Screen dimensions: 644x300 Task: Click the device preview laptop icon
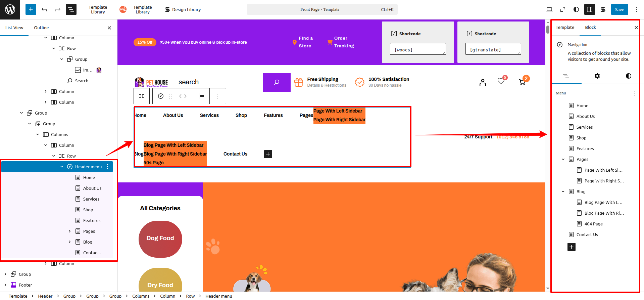pyautogui.click(x=549, y=9)
